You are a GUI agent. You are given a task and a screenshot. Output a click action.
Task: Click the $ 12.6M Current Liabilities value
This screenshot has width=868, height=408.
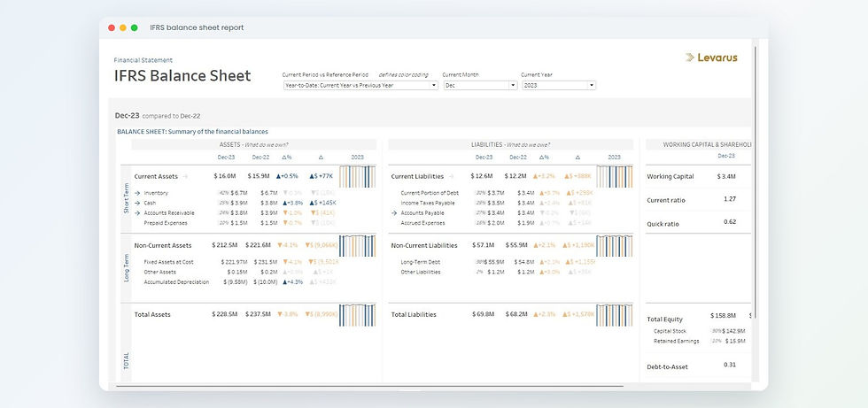[x=482, y=176]
